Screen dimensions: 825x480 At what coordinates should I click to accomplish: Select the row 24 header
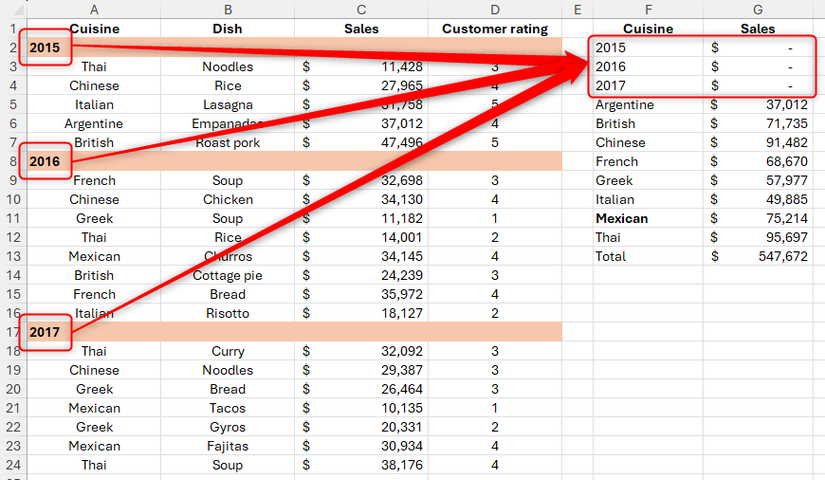[10, 465]
